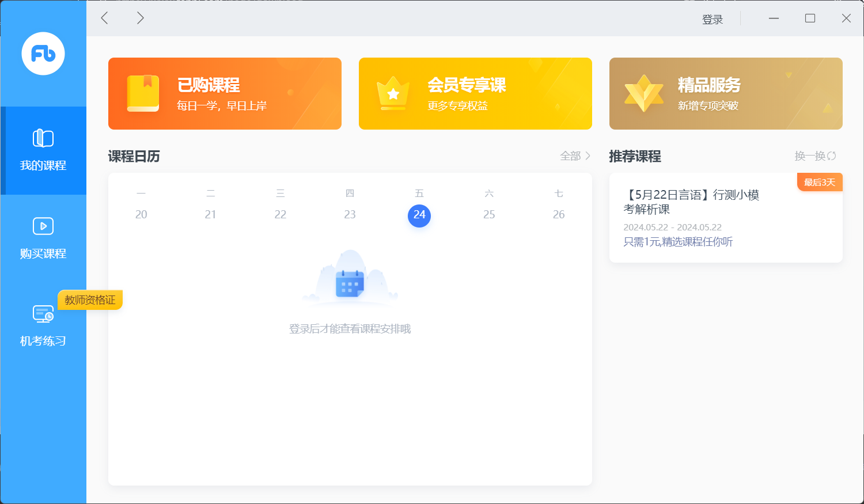
Task: Select date 20 in the calendar
Action: (141, 214)
